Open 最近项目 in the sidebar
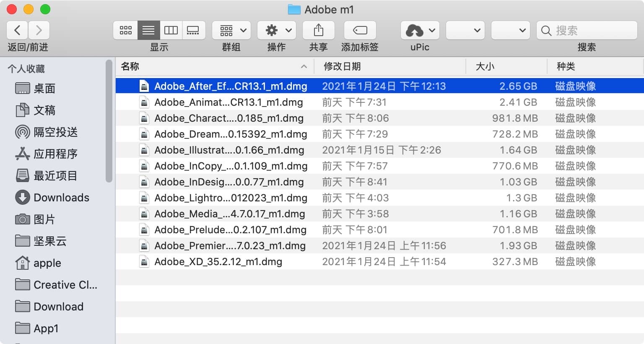This screenshot has width=644, height=344. click(46, 176)
